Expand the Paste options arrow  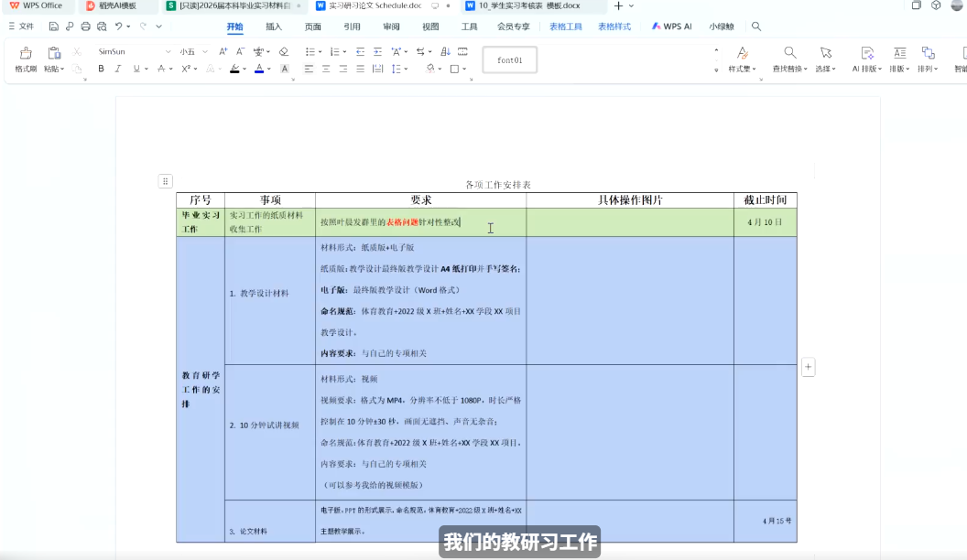click(62, 69)
